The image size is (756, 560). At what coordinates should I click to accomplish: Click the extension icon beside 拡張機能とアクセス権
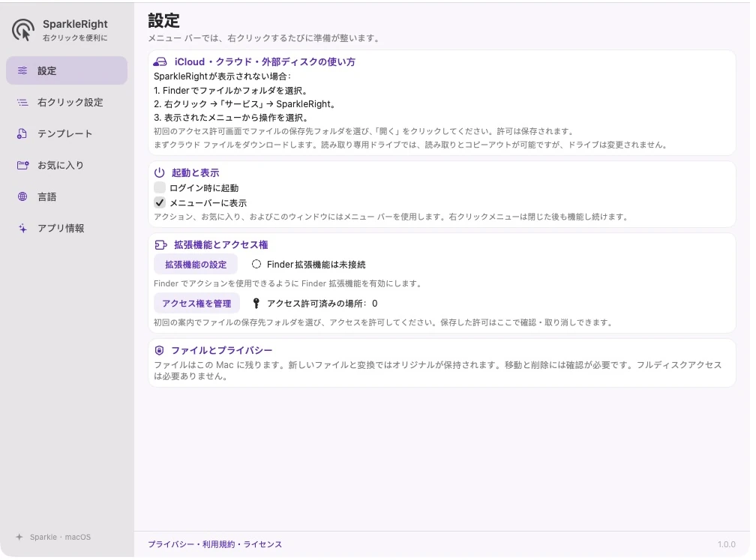click(x=160, y=245)
